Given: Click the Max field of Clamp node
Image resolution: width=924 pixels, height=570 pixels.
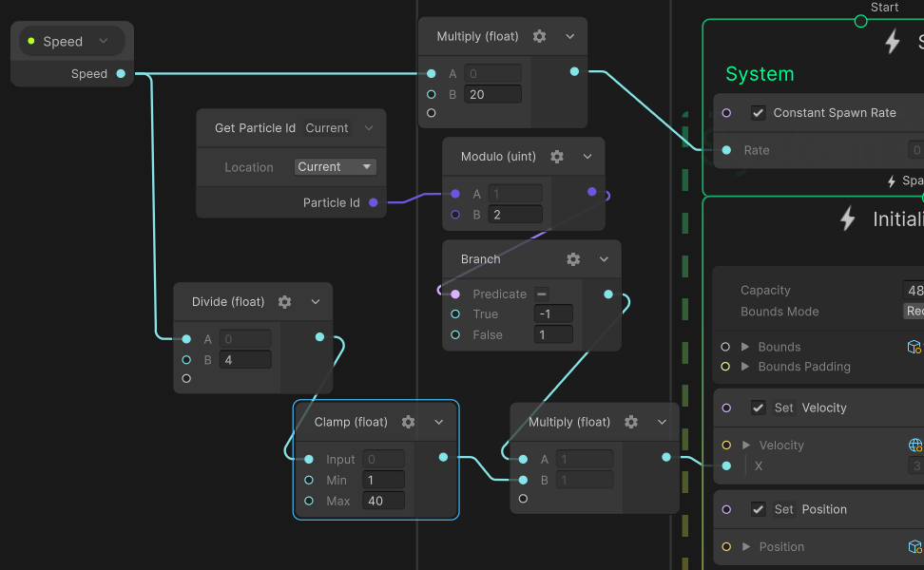Looking at the screenshot, I should click(x=383, y=501).
